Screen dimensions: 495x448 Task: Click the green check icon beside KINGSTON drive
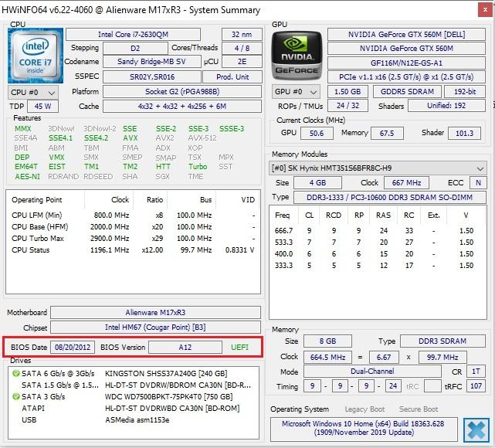(15, 374)
